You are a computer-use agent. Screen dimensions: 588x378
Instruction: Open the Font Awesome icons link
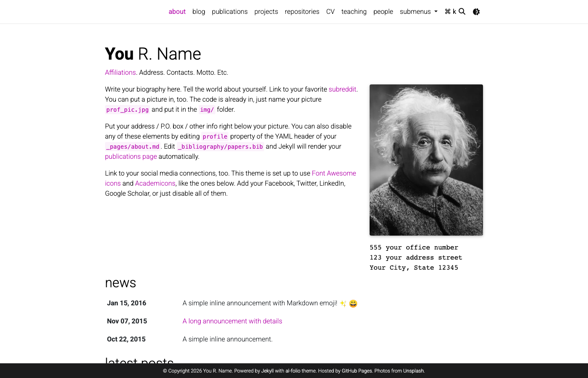coord(333,173)
